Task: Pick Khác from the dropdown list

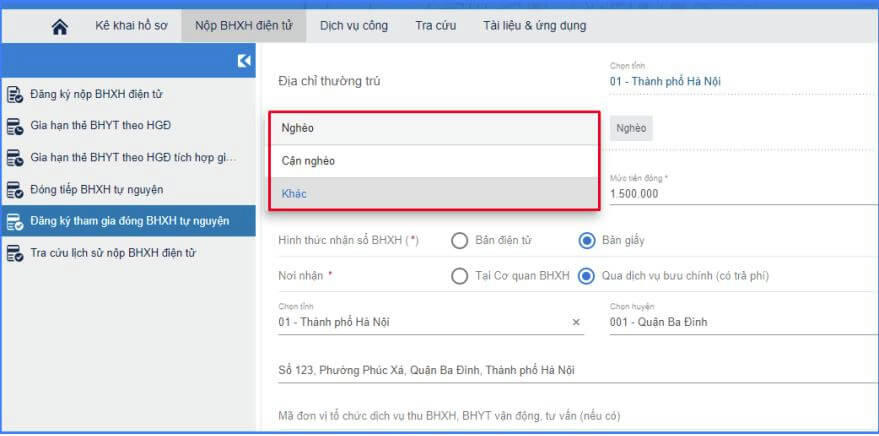Action: click(x=434, y=194)
